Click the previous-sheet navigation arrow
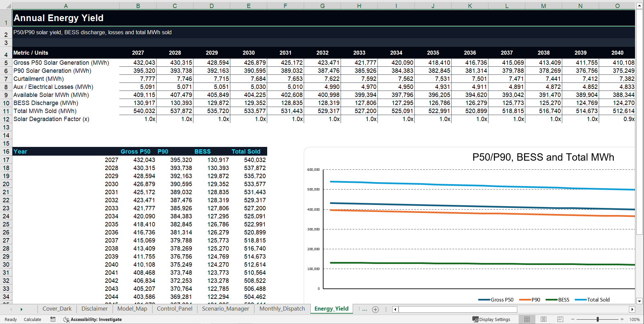 coord(11,309)
